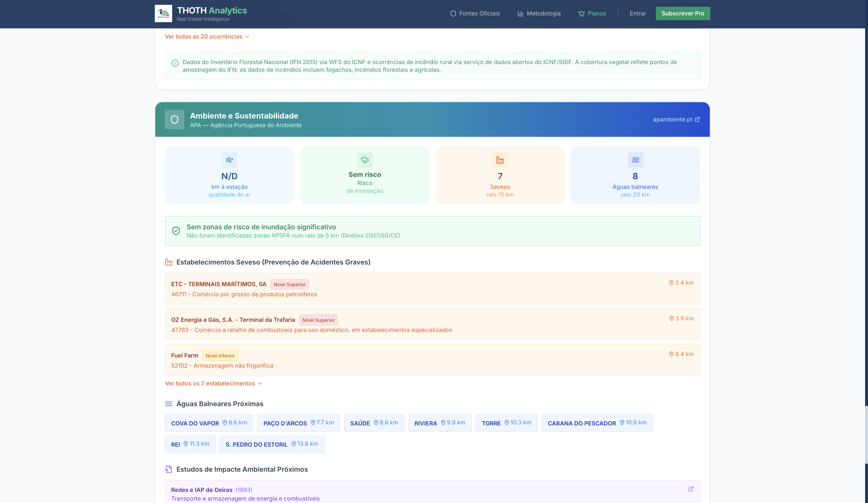Click the pin icon in the COVA DO VAPOR chip
This screenshot has width=868, height=503.
coord(224,423)
